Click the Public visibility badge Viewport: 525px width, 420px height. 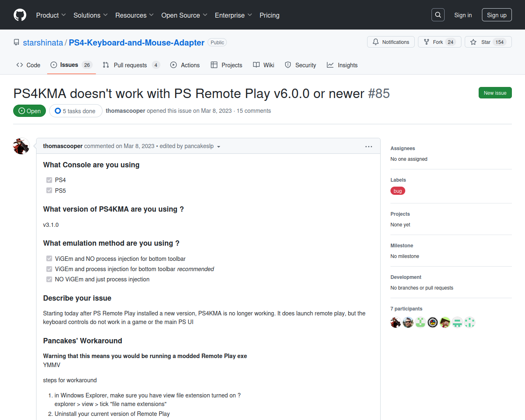coord(217,43)
